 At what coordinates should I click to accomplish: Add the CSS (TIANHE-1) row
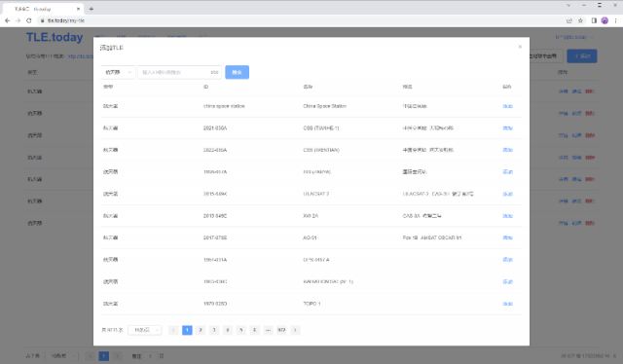pos(507,127)
